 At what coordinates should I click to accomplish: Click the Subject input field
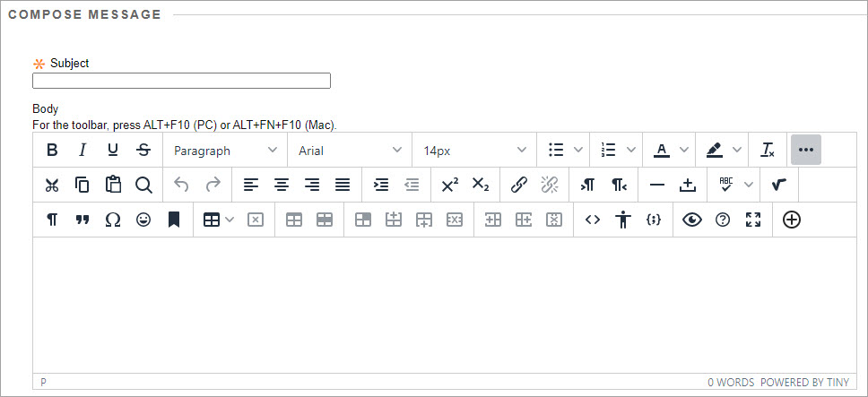[x=181, y=81]
